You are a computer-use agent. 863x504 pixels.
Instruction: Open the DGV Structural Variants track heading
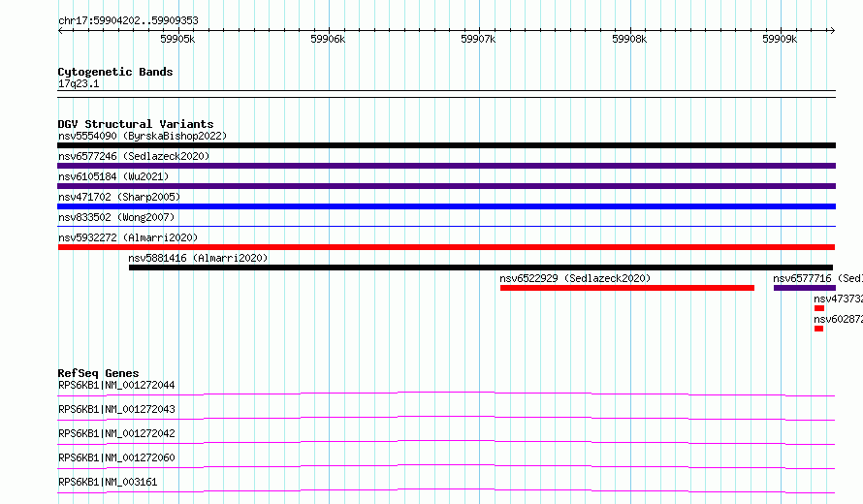tap(136, 124)
